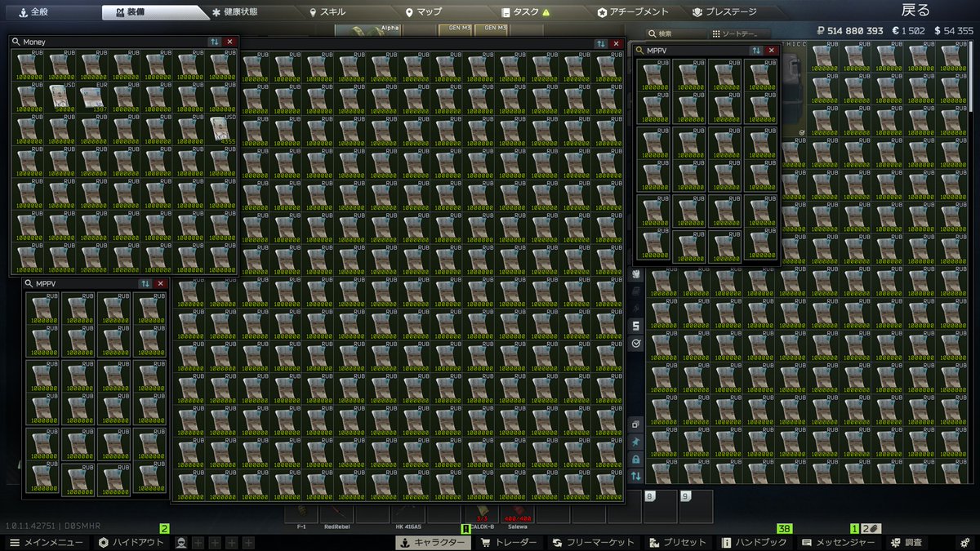Close the large center container window

pyautogui.click(x=617, y=43)
